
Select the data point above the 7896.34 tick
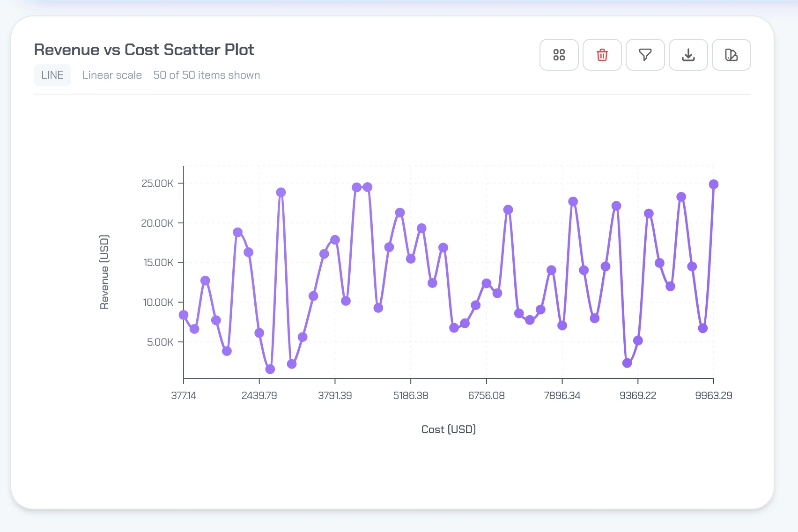point(562,325)
